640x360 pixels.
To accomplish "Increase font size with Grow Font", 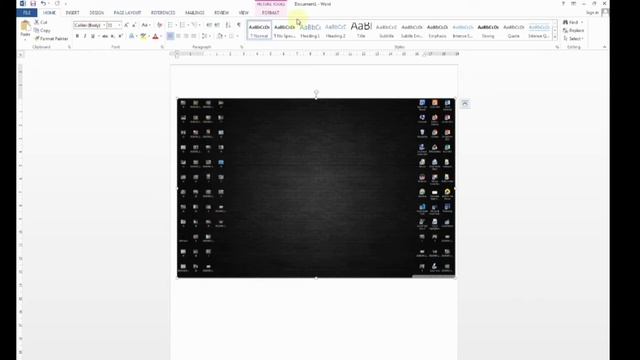I will coord(127,25).
